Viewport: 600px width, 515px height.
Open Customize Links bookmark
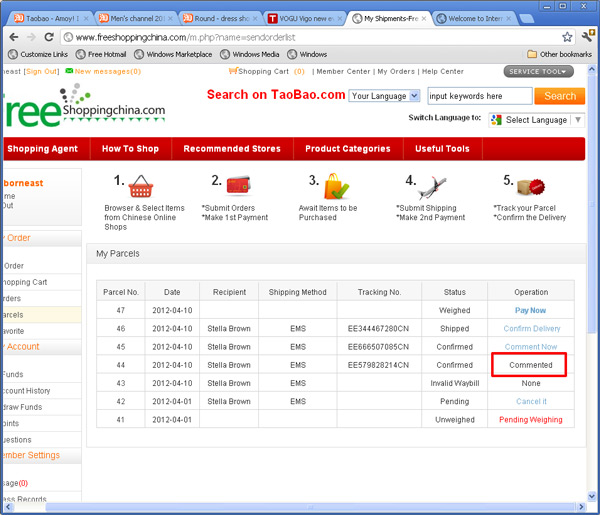pos(38,54)
